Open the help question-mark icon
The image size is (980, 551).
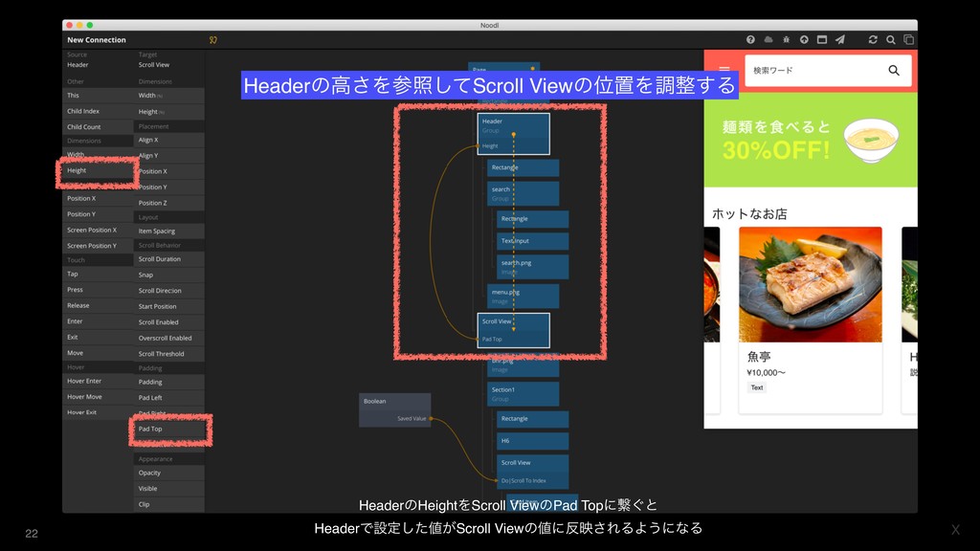tap(750, 39)
